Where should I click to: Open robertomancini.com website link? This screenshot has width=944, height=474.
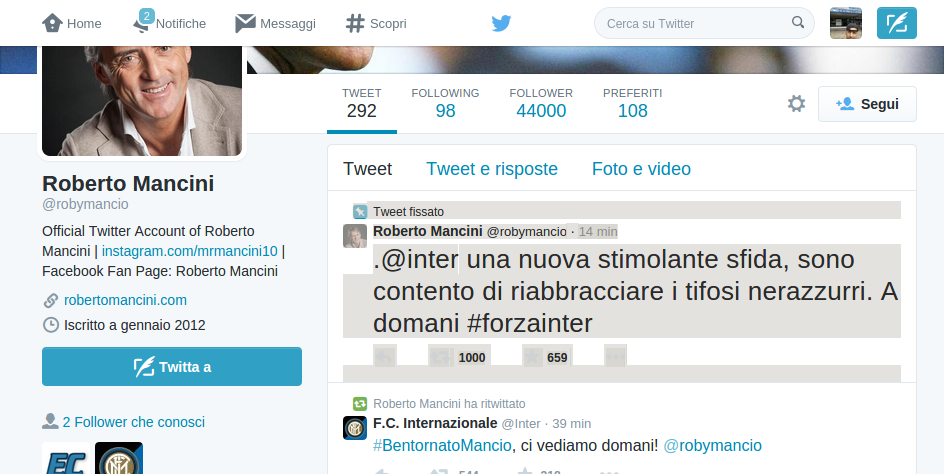click(125, 300)
